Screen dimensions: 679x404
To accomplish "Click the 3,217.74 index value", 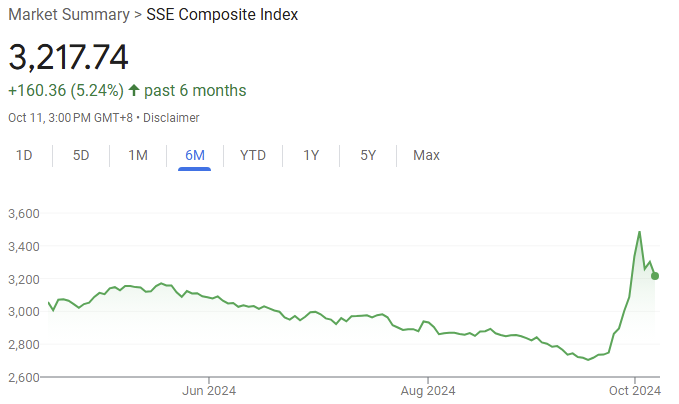I will [69, 56].
